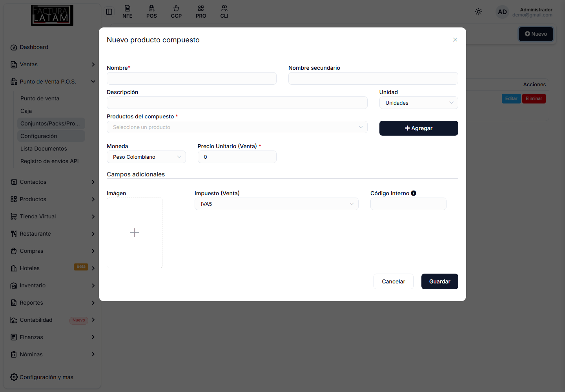Expand the Contabilidad sidebar menu
565x392 pixels.
[x=52, y=320]
